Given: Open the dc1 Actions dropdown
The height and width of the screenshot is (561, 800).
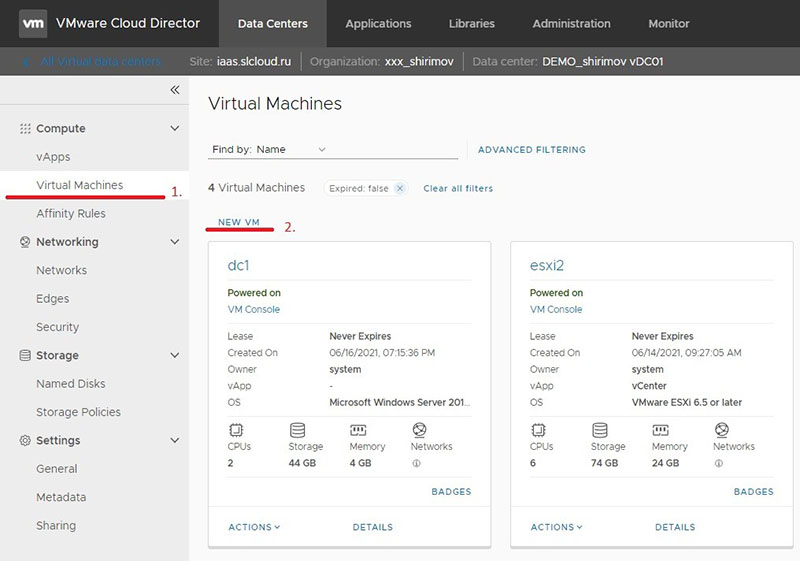Looking at the screenshot, I should point(254,527).
